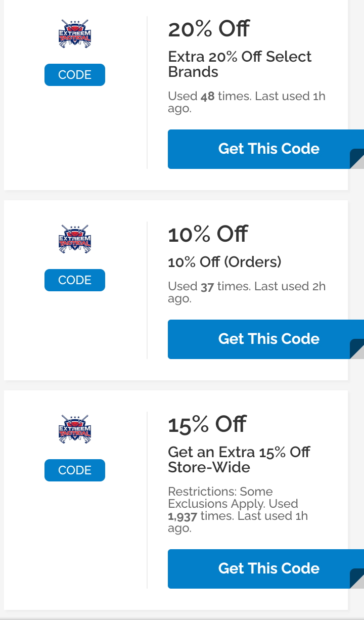Click the CODE badge on the 10% Off coupon
The height and width of the screenshot is (620, 364).
(75, 280)
